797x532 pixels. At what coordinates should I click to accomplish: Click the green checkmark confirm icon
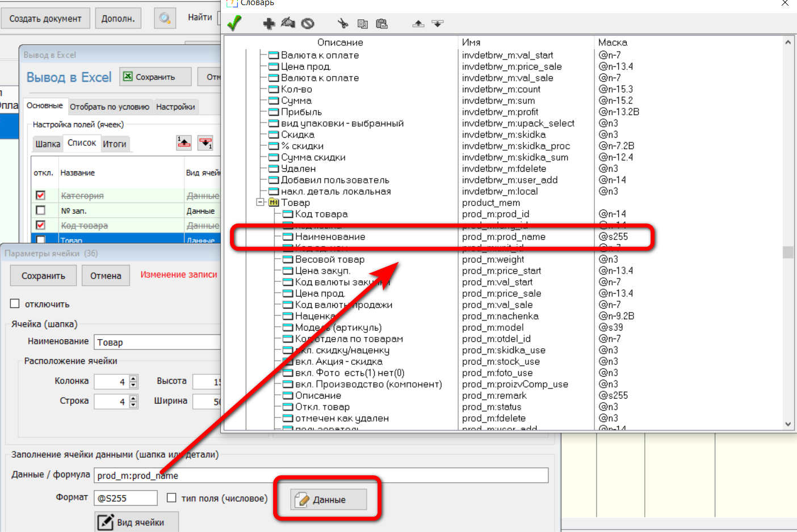234,23
